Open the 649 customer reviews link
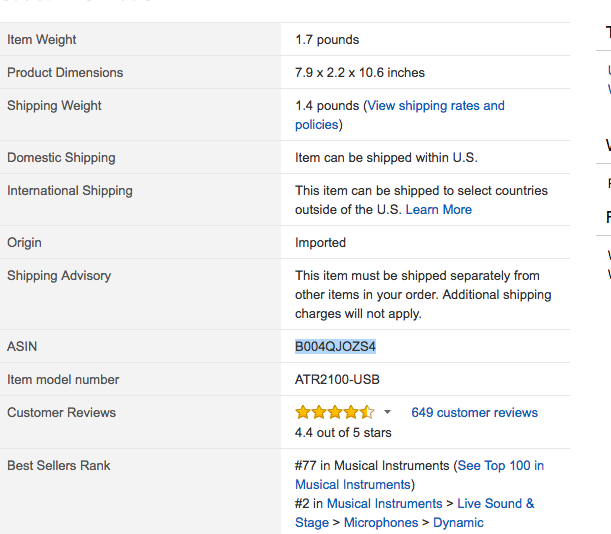This screenshot has width=611, height=534. (x=474, y=412)
